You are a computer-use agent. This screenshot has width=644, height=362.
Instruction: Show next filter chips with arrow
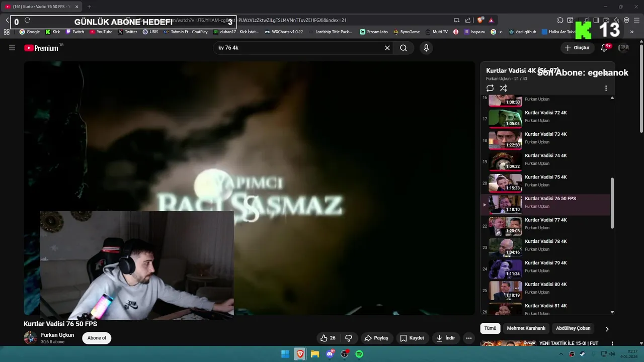(607, 329)
